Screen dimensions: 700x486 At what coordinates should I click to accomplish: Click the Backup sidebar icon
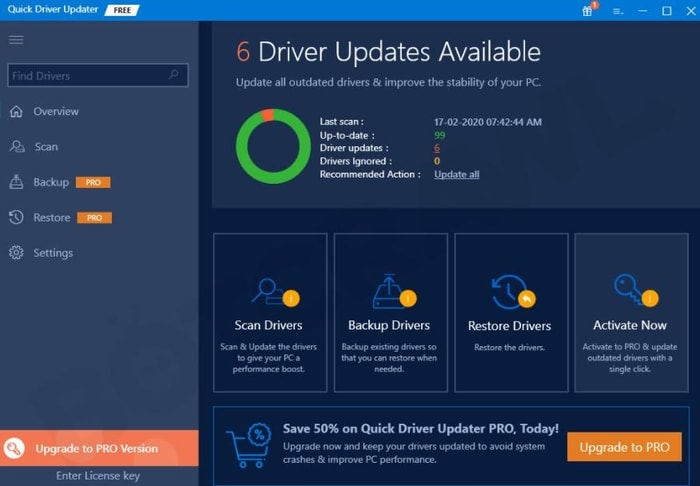tap(17, 182)
